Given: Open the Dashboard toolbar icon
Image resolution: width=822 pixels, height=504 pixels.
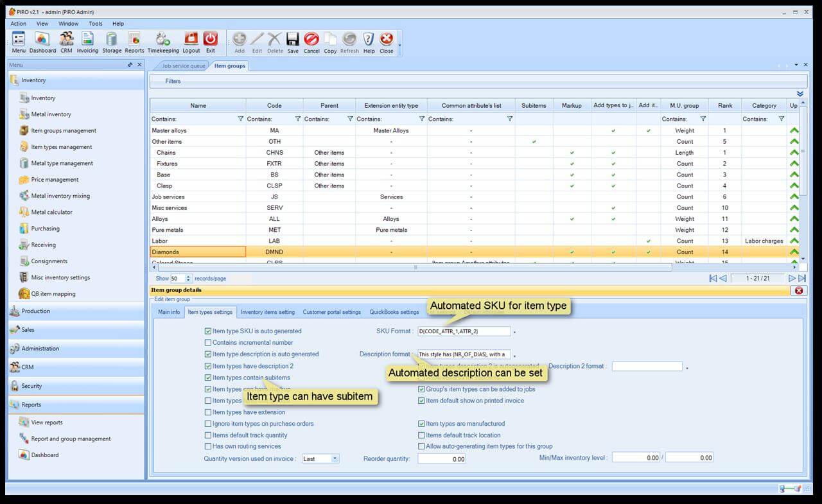Looking at the screenshot, I should coord(42,42).
